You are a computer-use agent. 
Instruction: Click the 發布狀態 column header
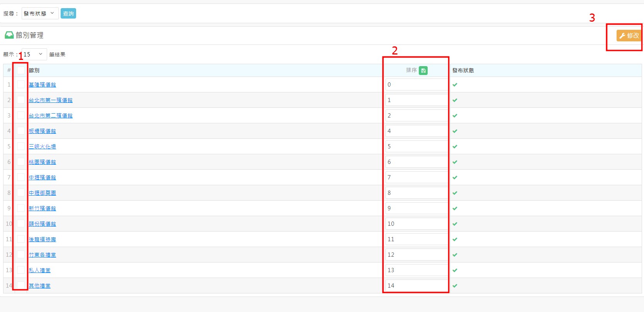(463, 70)
